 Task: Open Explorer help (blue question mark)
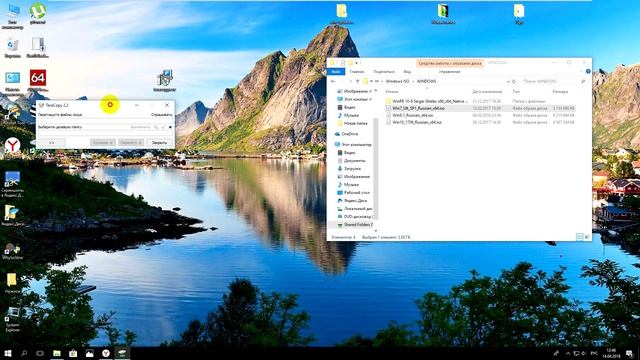(x=588, y=71)
